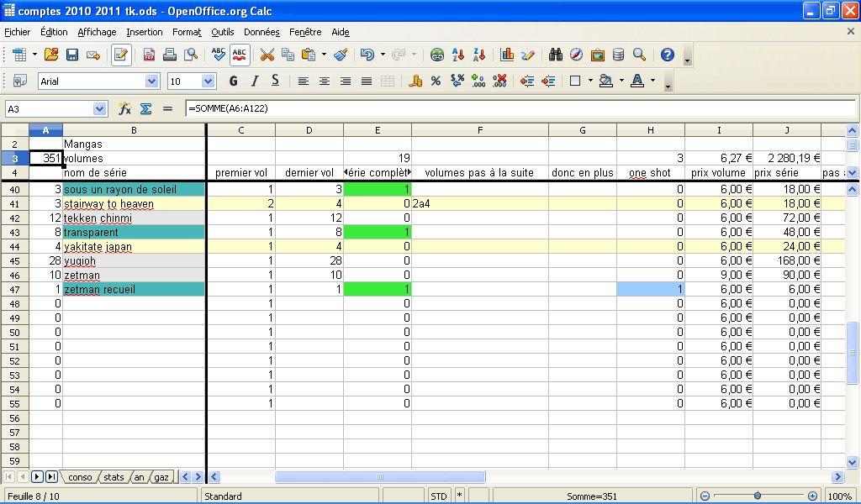This screenshot has height=504, width=861.
Task: Expand the Arial font name dropdown
Action: pyautogui.click(x=152, y=81)
